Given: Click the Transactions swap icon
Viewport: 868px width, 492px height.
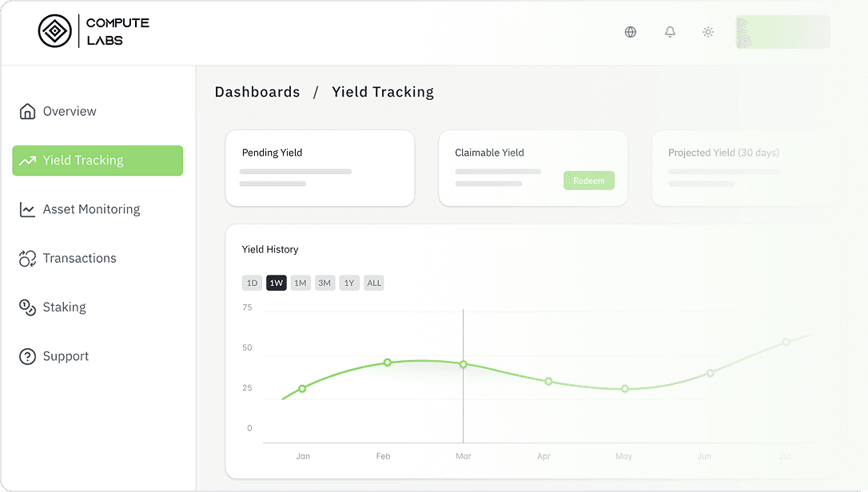Looking at the screenshot, I should coord(27,259).
